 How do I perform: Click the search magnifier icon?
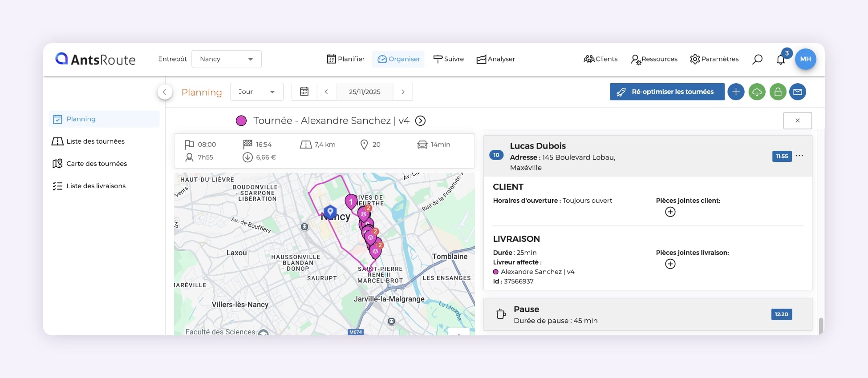click(757, 59)
